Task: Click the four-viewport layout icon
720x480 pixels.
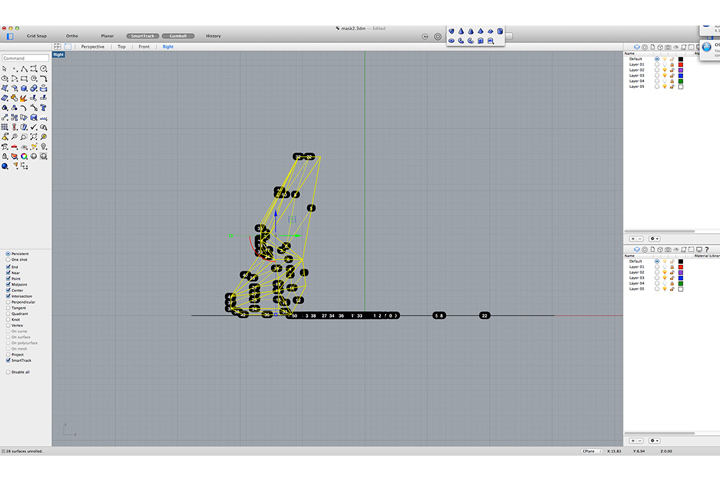Action: tap(57, 46)
